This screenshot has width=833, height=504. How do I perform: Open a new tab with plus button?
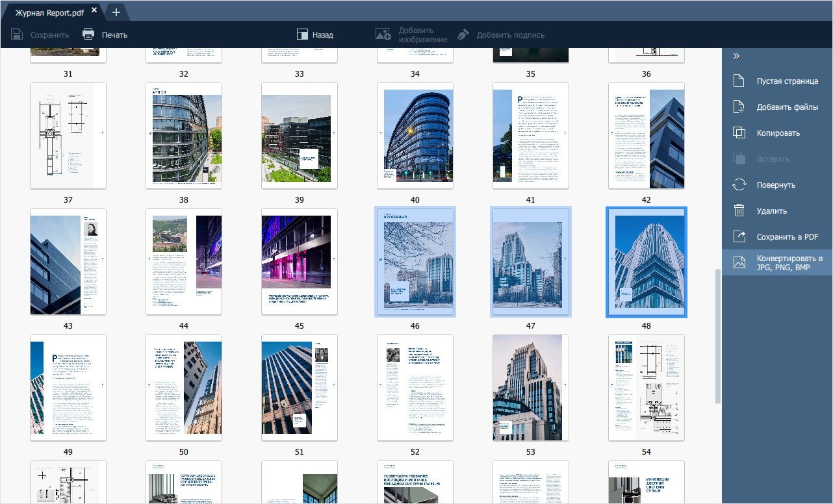point(116,12)
